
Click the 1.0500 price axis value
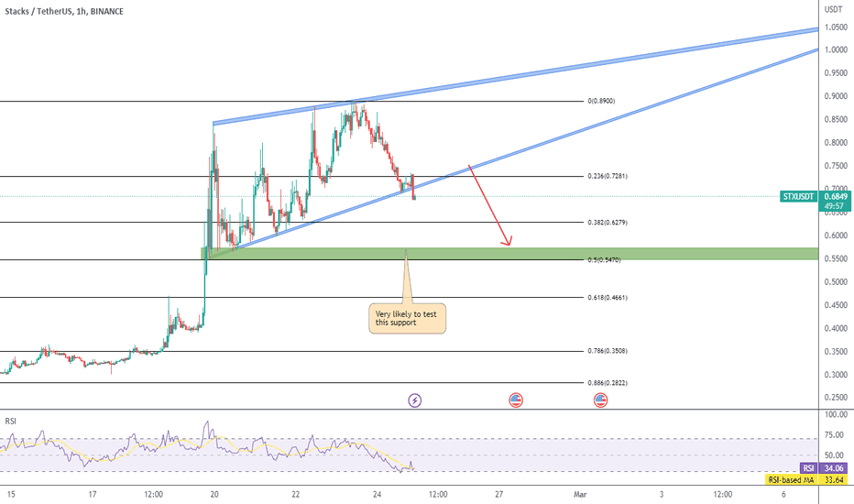click(x=836, y=27)
